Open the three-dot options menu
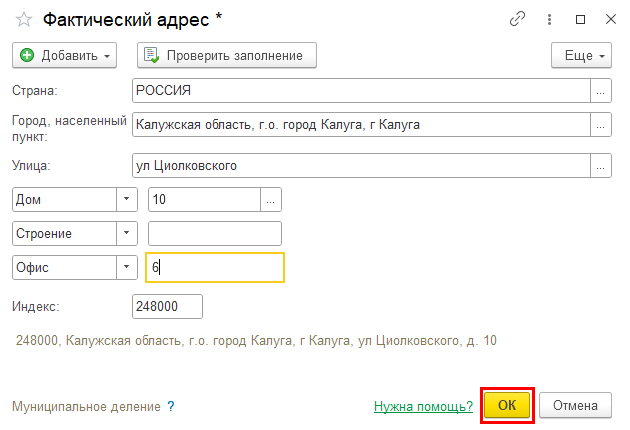The image size is (630, 430). [549, 19]
